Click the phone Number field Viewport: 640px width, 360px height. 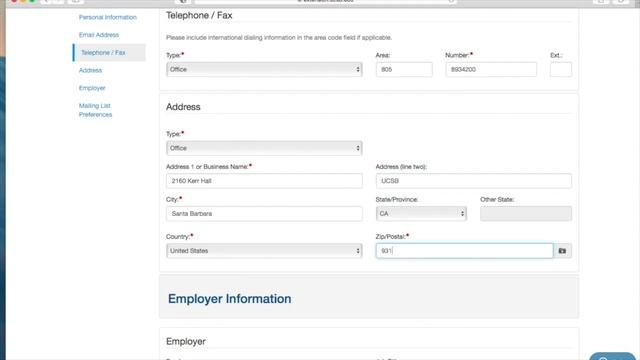tap(491, 69)
